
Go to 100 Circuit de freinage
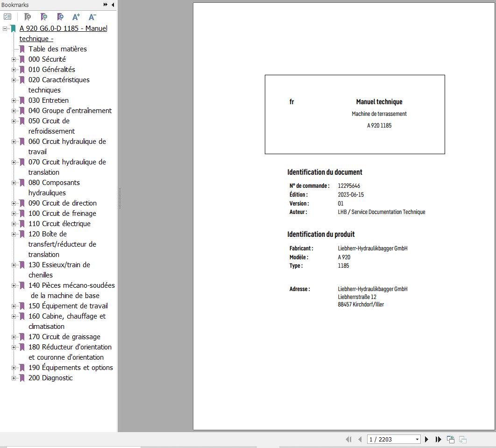tap(62, 213)
